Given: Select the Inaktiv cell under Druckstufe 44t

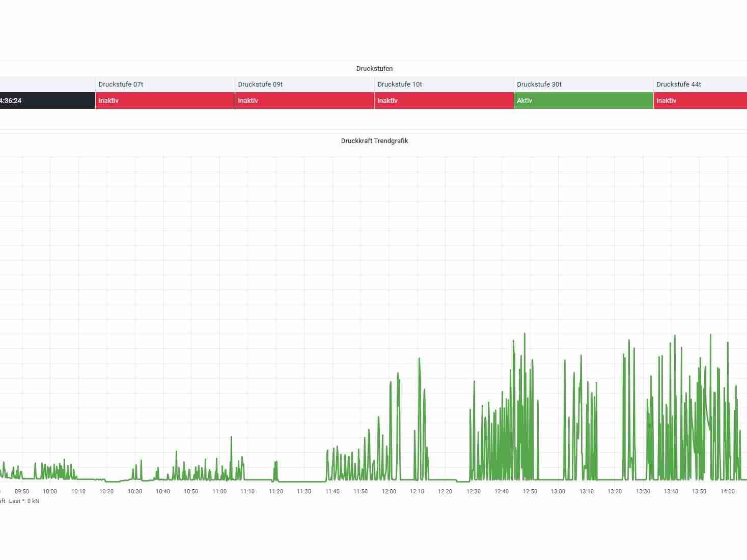Looking at the screenshot, I should pos(700,101).
